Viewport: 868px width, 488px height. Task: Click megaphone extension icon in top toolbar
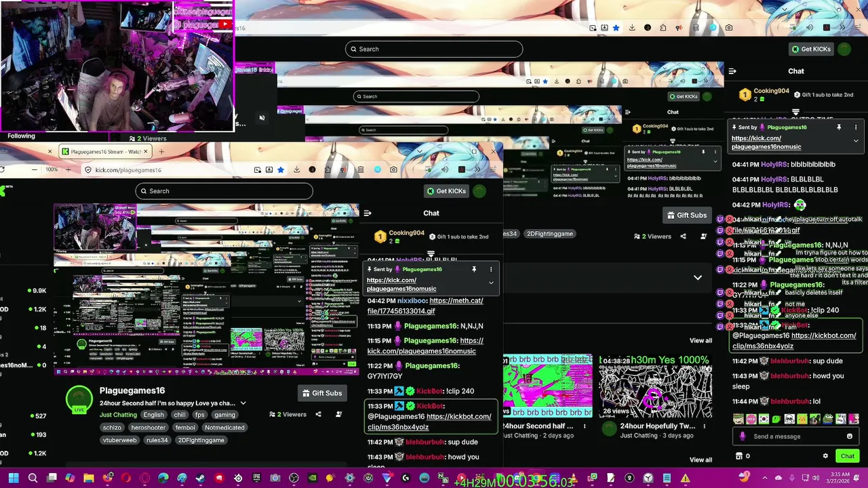tap(679, 28)
